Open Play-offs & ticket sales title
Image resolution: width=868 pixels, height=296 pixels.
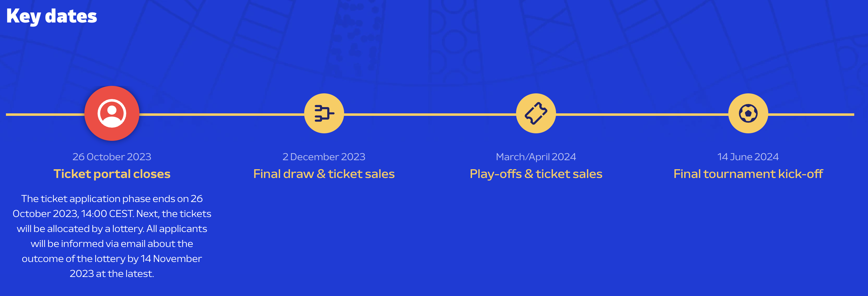point(536,174)
